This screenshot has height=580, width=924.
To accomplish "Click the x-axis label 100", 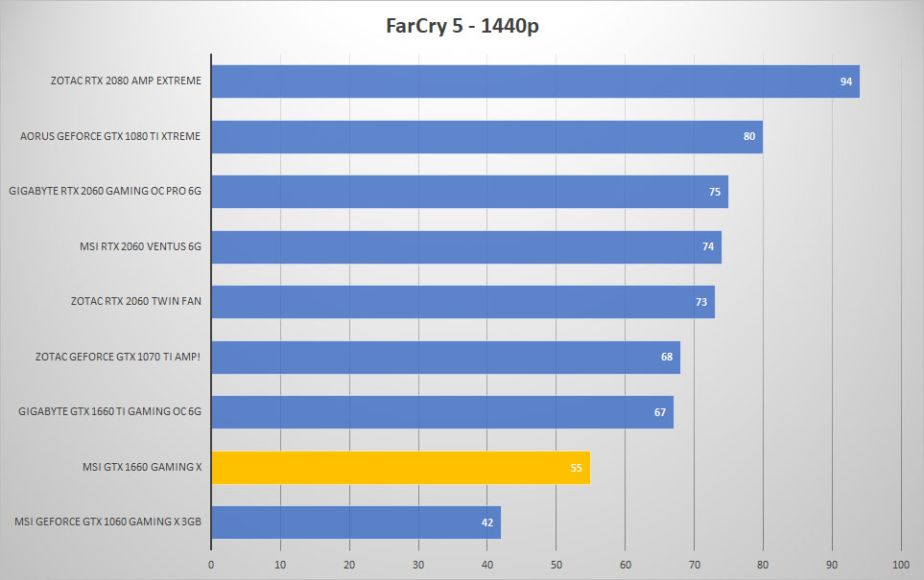I will click(901, 565).
